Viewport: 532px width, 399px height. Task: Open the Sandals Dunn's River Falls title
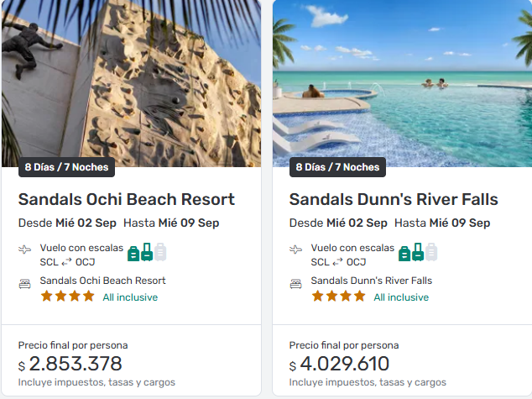pyautogui.click(x=394, y=199)
